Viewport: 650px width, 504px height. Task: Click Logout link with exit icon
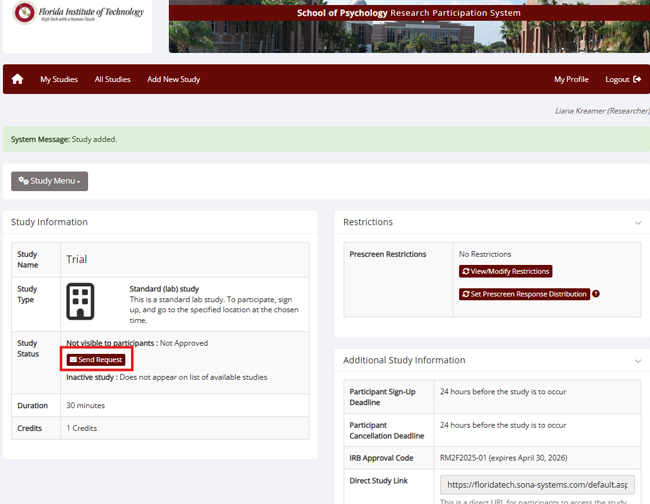622,79
